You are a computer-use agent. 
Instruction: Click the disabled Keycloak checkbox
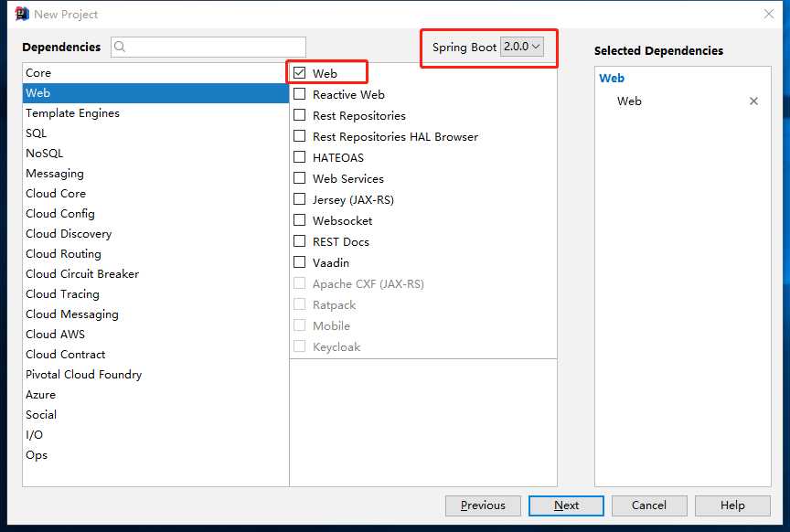299,346
